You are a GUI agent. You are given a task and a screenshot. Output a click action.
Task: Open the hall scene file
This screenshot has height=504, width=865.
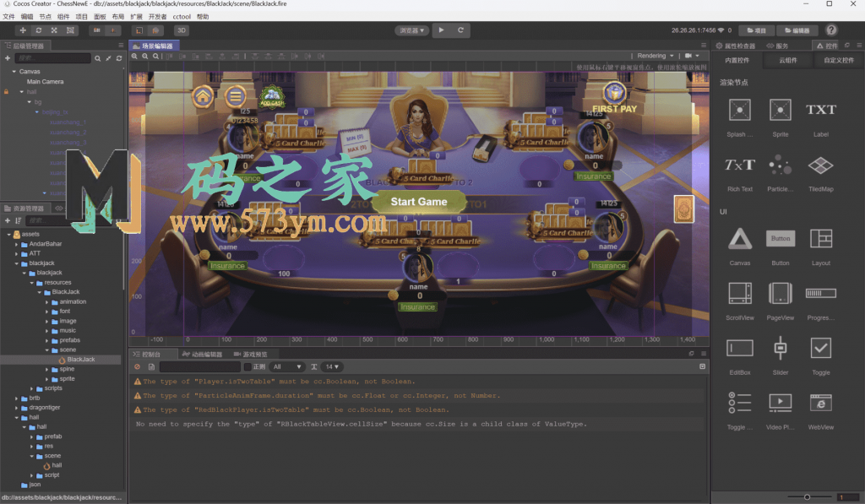57,465
